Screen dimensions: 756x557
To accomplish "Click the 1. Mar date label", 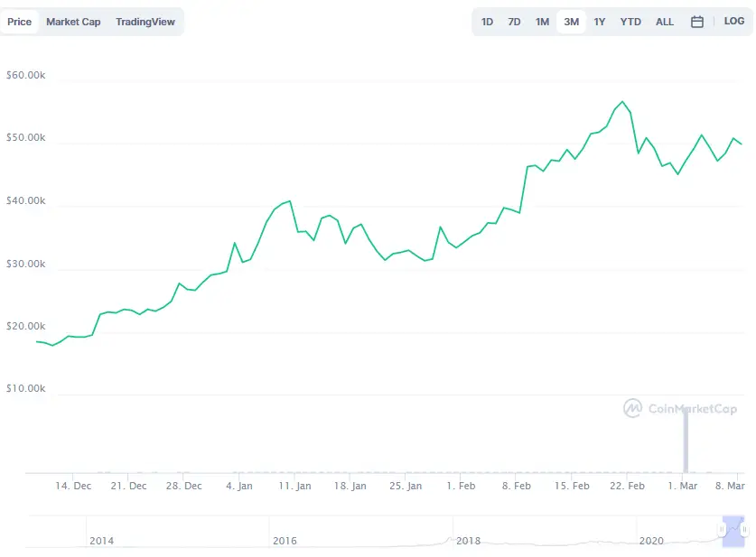I will [x=683, y=486].
